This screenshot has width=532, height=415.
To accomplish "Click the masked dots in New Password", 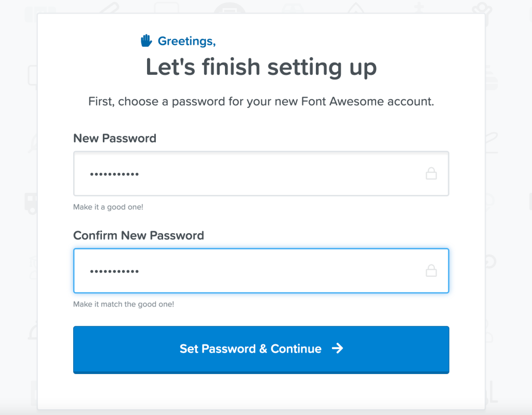I will point(114,174).
